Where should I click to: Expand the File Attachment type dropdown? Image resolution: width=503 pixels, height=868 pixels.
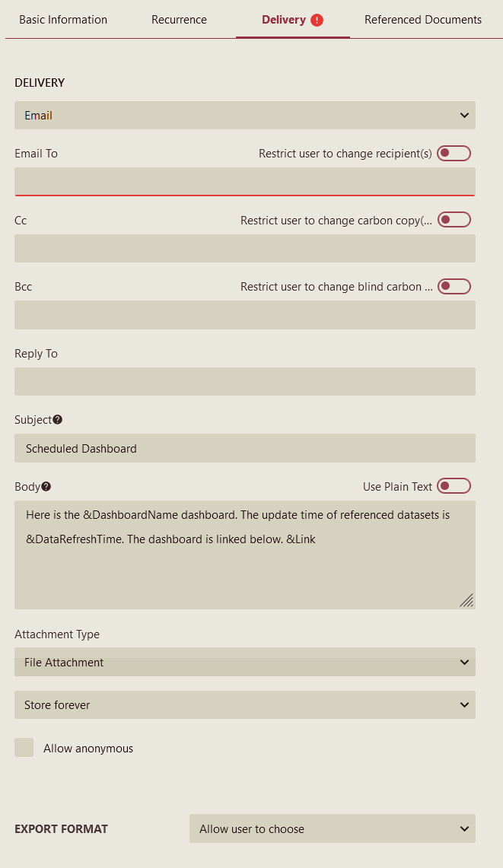coord(245,663)
